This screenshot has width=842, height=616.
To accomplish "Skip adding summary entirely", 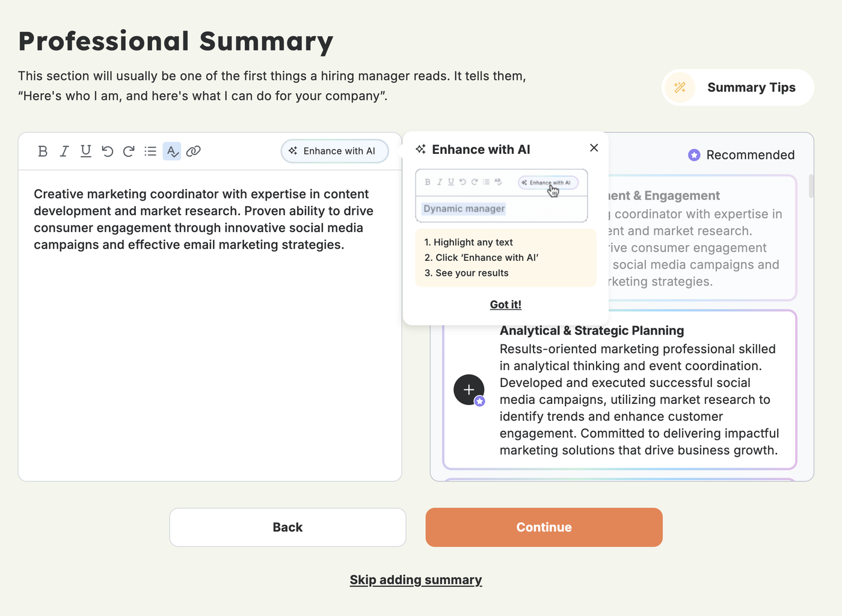I will coord(416,579).
